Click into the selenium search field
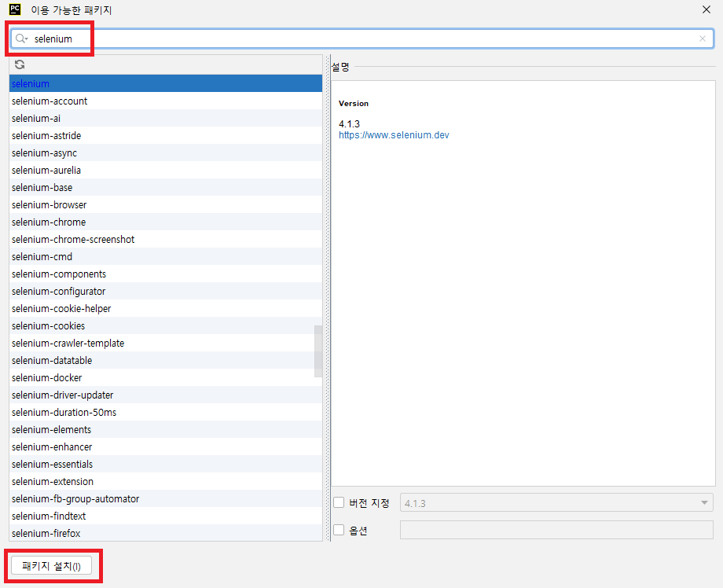Viewport: 723px width, 588px height. click(362, 39)
